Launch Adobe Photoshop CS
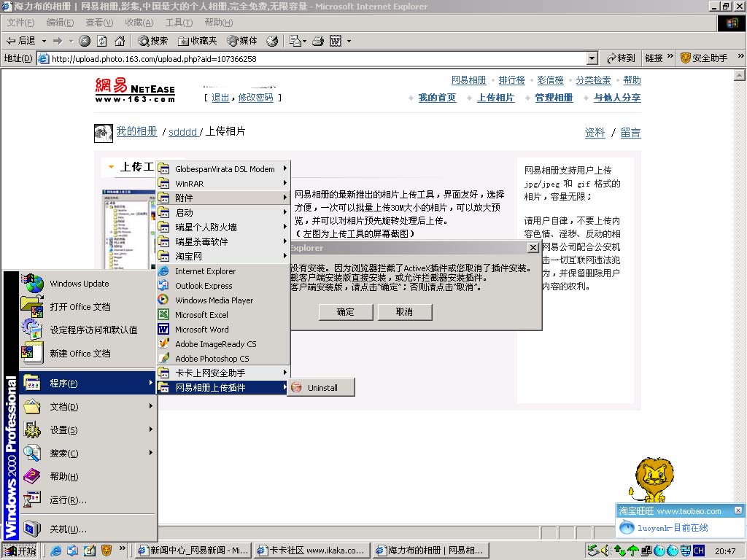The image size is (747, 560). 223,359
